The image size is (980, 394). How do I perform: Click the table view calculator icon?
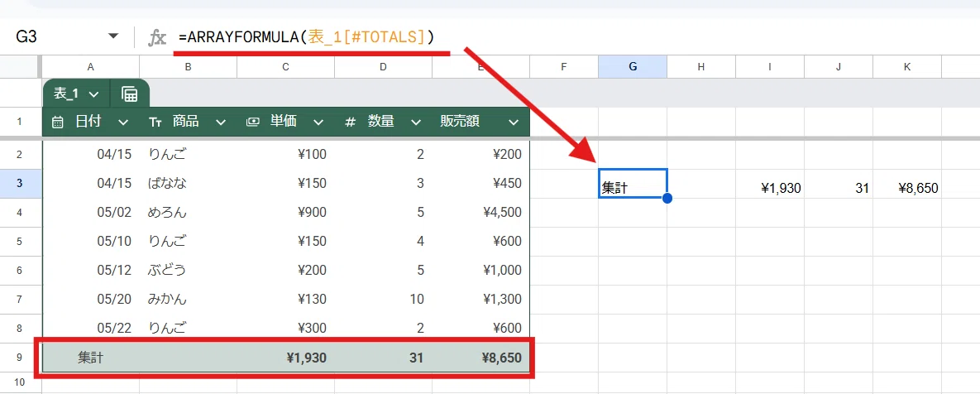point(129,94)
